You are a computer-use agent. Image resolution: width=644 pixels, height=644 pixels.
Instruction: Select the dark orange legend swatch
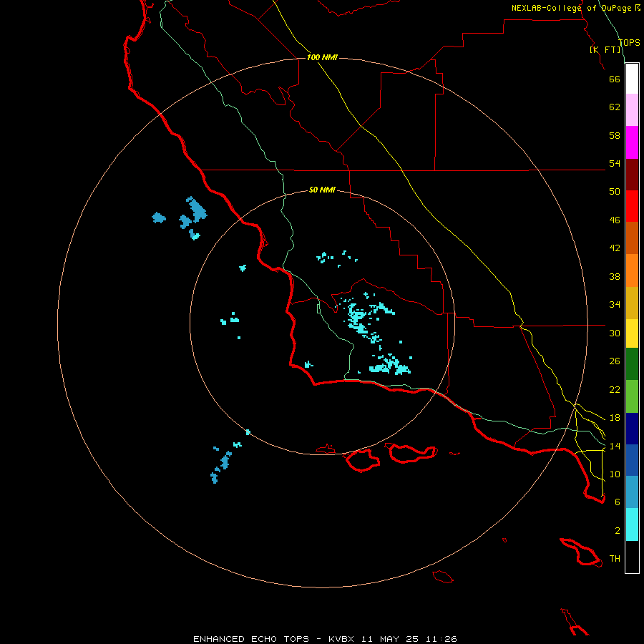pyautogui.click(x=632, y=238)
